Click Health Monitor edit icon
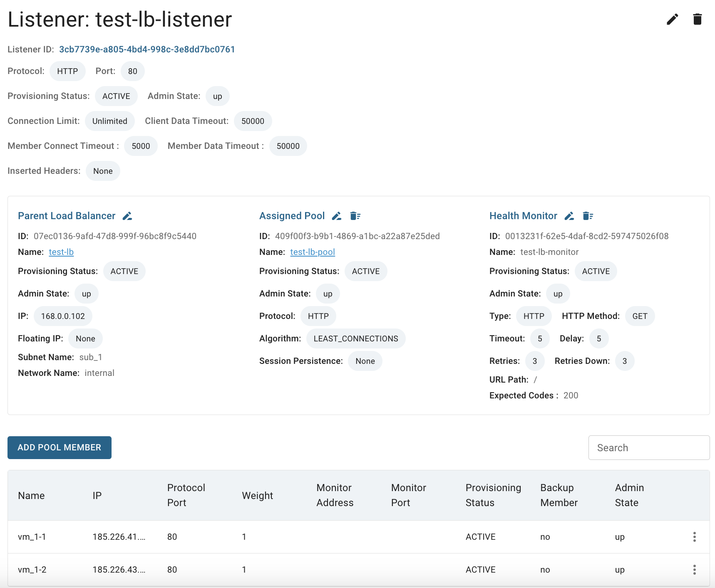The image size is (715, 588). coord(569,216)
